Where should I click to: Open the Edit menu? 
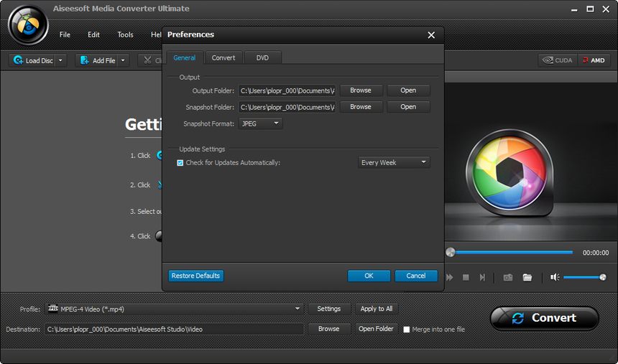(x=93, y=34)
